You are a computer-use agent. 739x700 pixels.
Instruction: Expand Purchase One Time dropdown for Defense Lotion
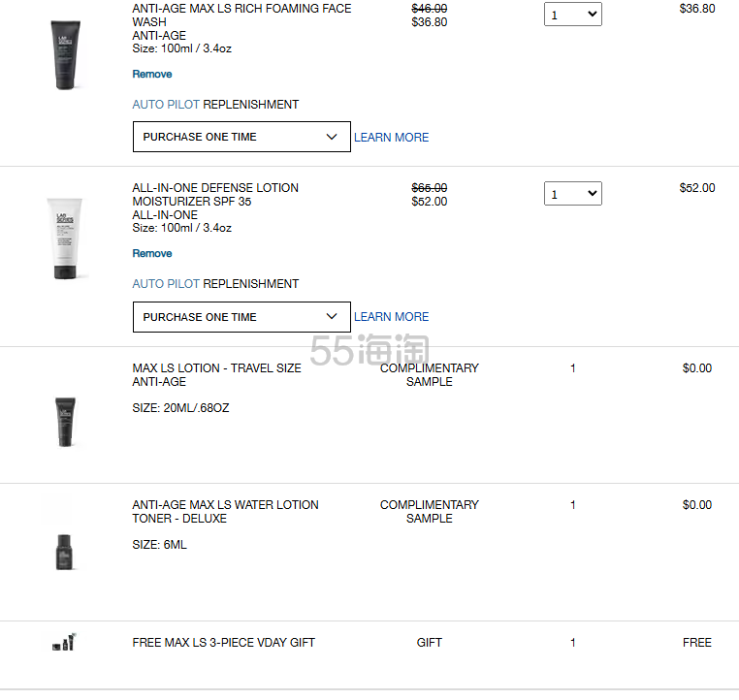[241, 317]
